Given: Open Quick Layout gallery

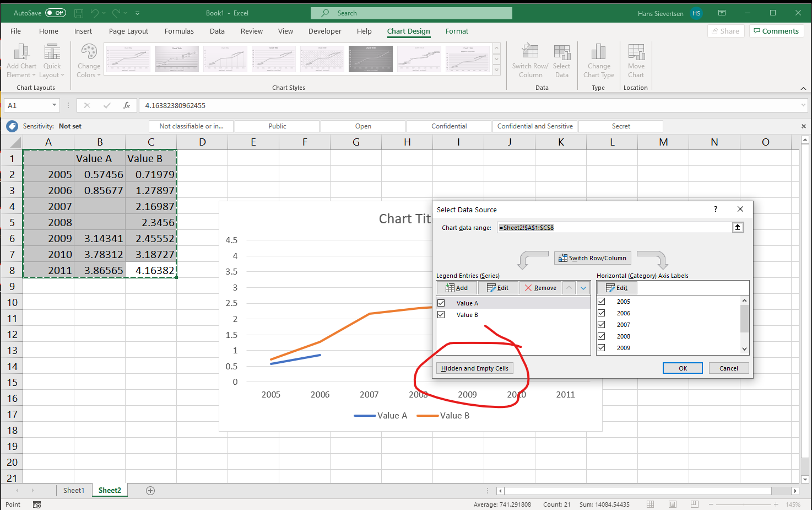Looking at the screenshot, I should click(52, 61).
